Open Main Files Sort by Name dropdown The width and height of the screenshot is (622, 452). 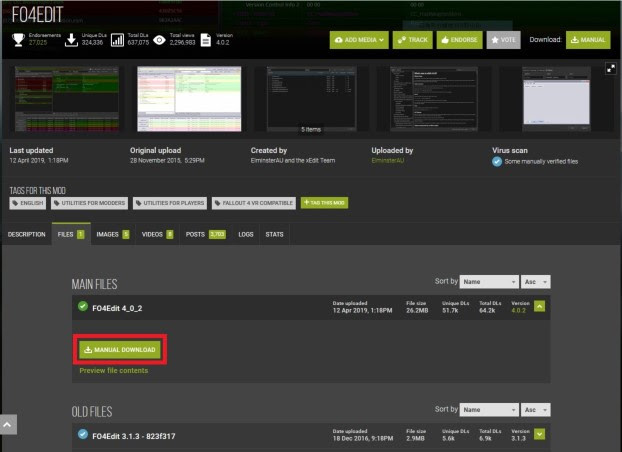[489, 282]
